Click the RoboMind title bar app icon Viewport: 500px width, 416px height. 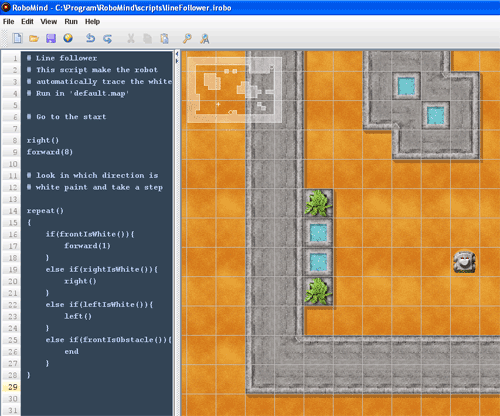pyautogui.click(x=6, y=7)
